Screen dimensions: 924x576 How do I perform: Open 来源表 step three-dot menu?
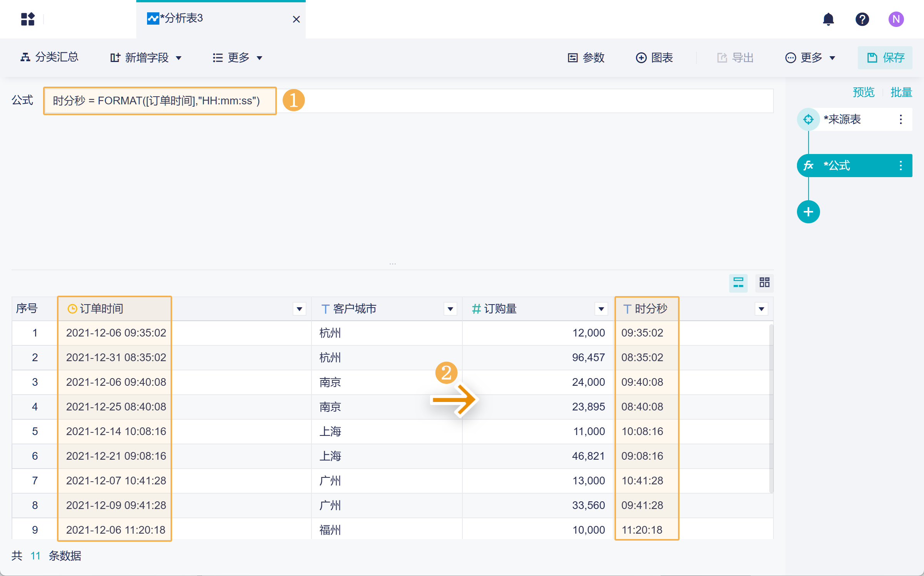pyautogui.click(x=901, y=119)
